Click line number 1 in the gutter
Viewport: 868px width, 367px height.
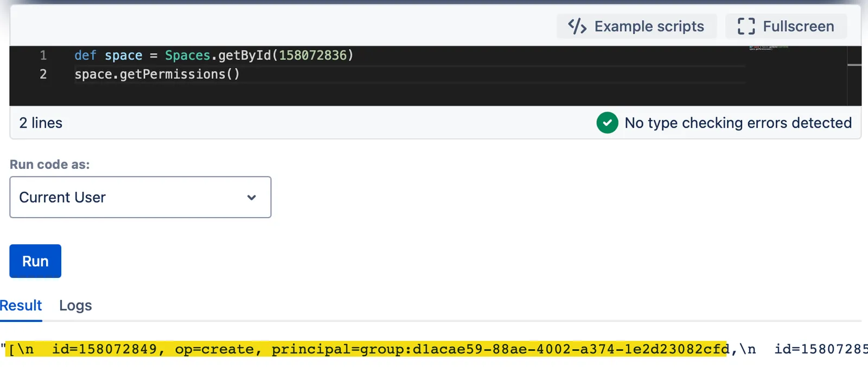pos(43,55)
